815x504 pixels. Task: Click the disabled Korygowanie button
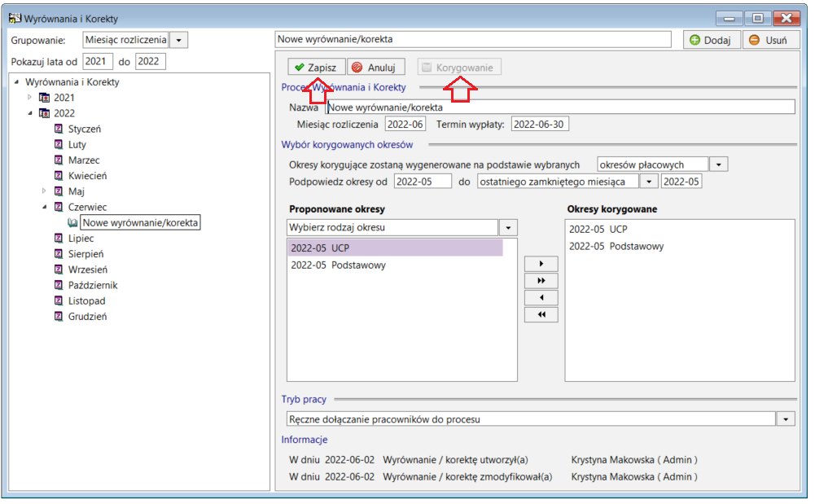(459, 68)
